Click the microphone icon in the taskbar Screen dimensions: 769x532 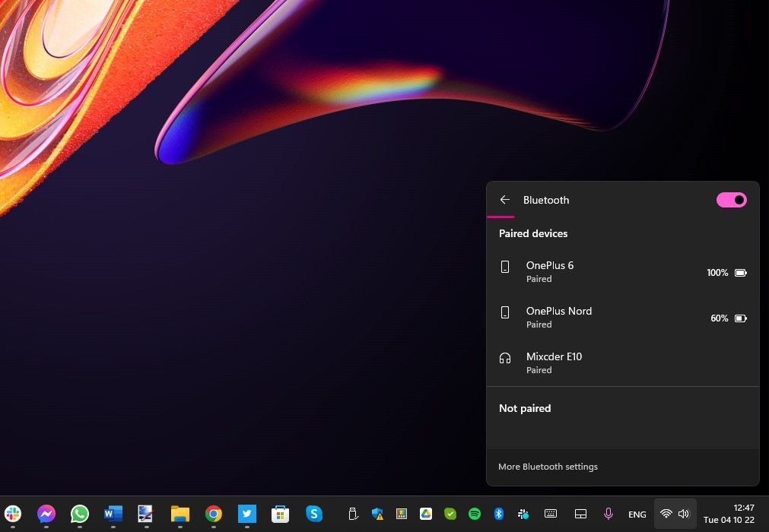(x=607, y=514)
